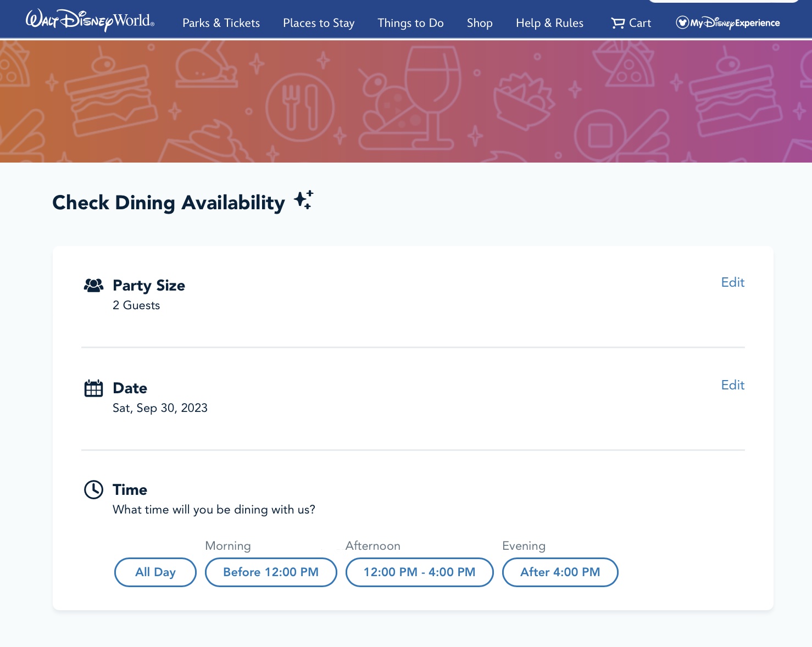This screenshot has width=812, height=647.
Task: Edit the dining date Sat, Sep 30
Action: 732,385
